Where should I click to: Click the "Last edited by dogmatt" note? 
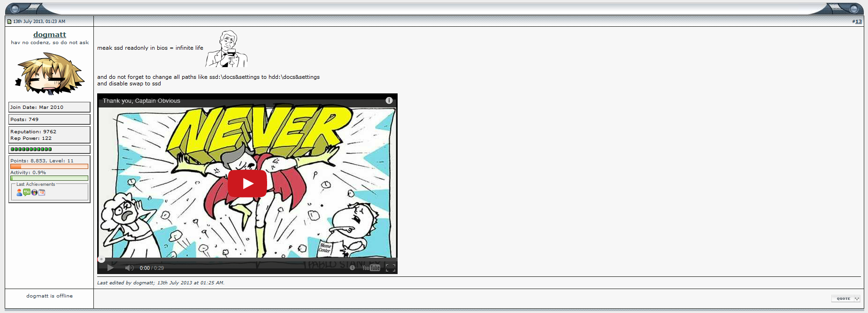[161, 282]
